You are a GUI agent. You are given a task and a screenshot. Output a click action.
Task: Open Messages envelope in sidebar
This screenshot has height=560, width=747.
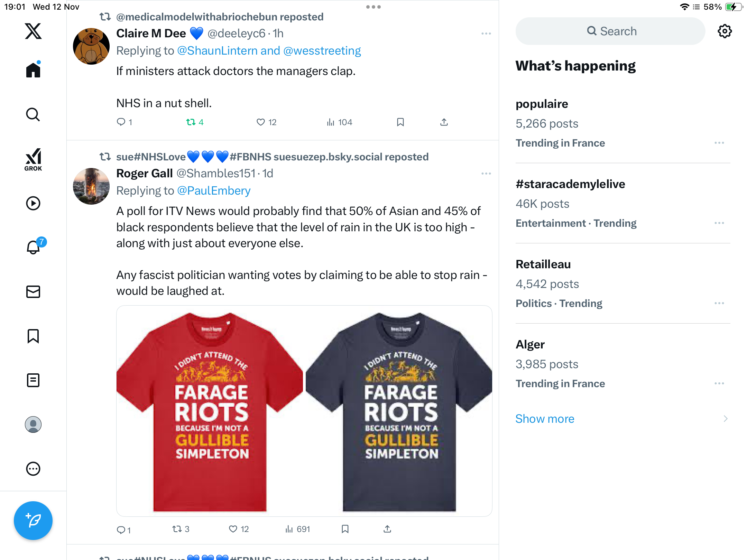(x=33, y=292)
